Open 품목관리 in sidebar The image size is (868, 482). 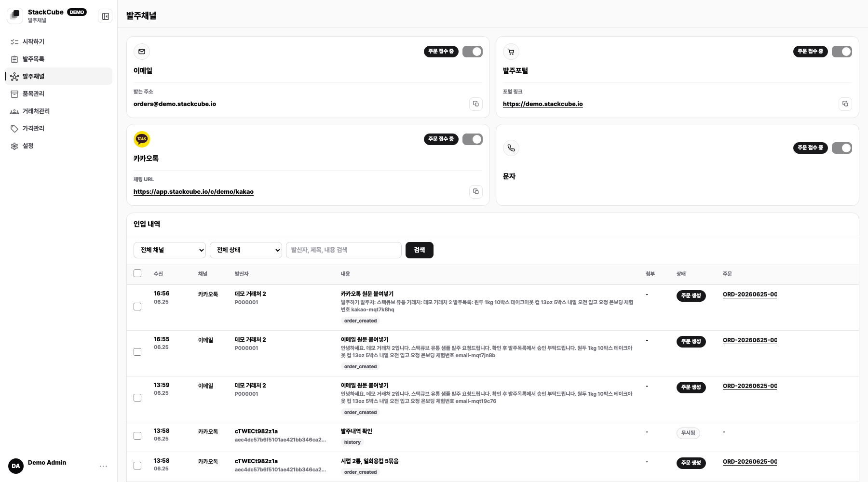58,94
